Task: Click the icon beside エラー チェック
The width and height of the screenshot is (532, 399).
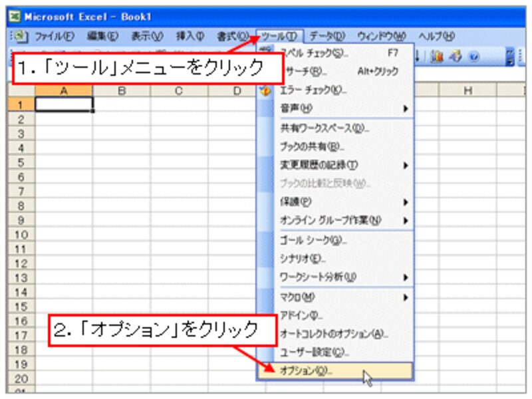Action: point(265,90)
